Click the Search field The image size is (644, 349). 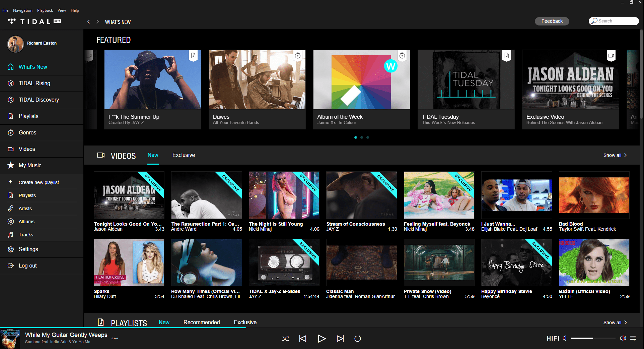pyautogui.click(x=614, y=21)
